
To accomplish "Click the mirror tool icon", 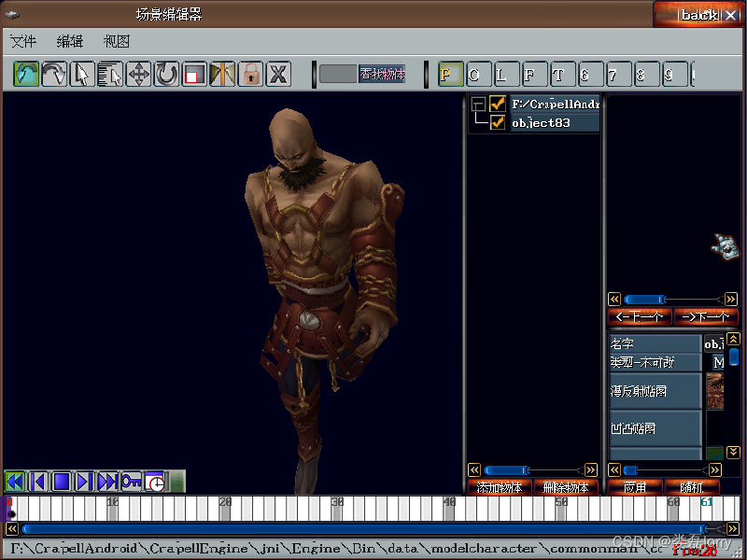I will click(222, 75).
